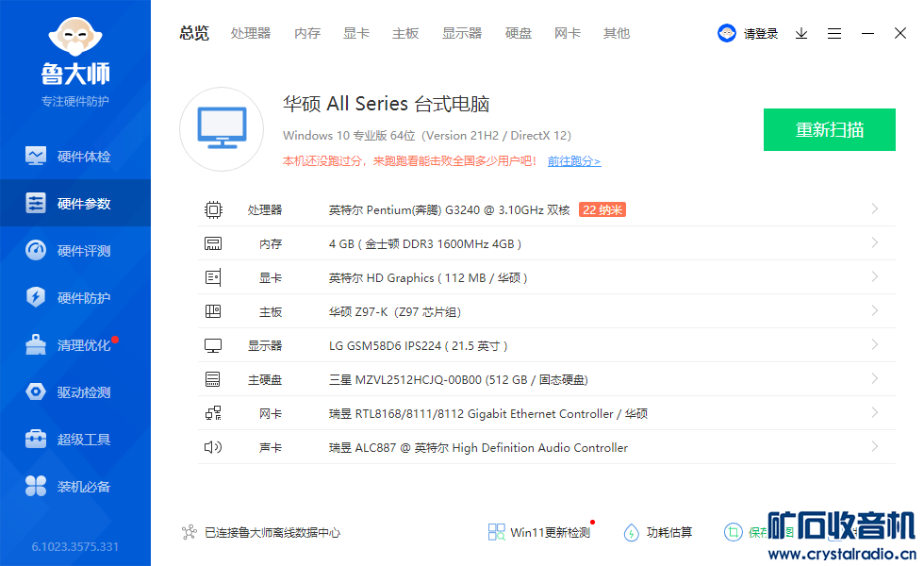This screenshot has width=924, height=566.
Task: Expand the 显示器 row chevron
Action: [x=875, y=344]
